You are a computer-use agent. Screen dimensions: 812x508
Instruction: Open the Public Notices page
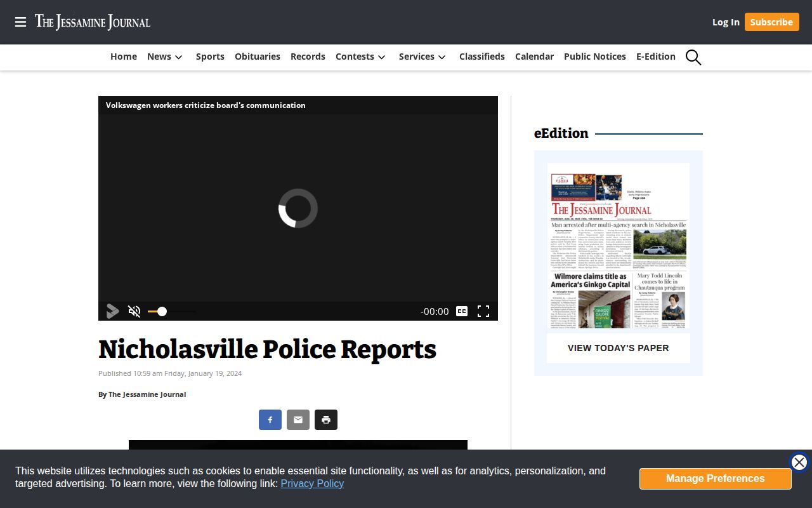595,57
